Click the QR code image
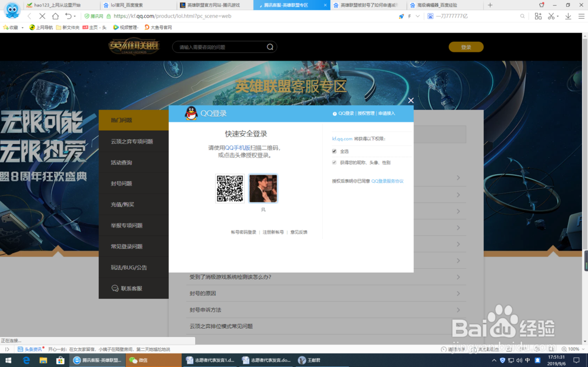Viewport: 588px width, 367px height. click(230, 188)
